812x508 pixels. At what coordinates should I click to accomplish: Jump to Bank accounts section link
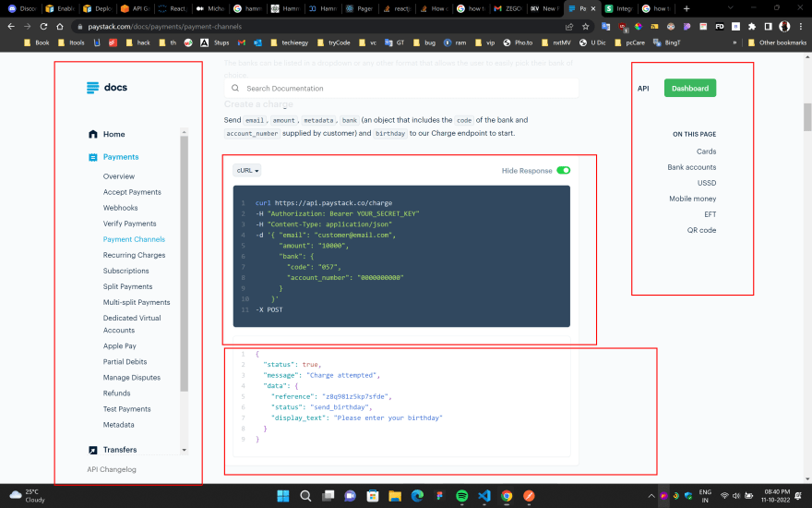tap(691, 167)
